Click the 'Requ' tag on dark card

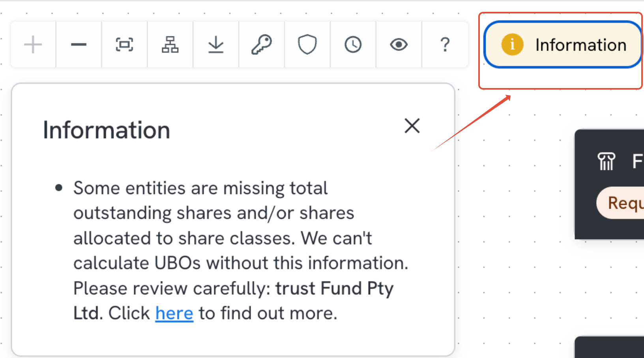[621, 203]
